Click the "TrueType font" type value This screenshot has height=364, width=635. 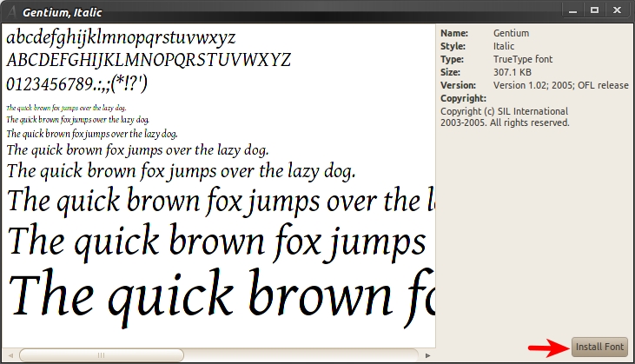point(523,59)
